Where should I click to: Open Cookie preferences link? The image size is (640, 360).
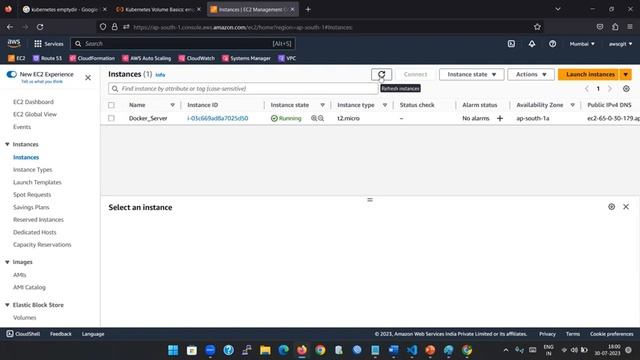[611, 334]
